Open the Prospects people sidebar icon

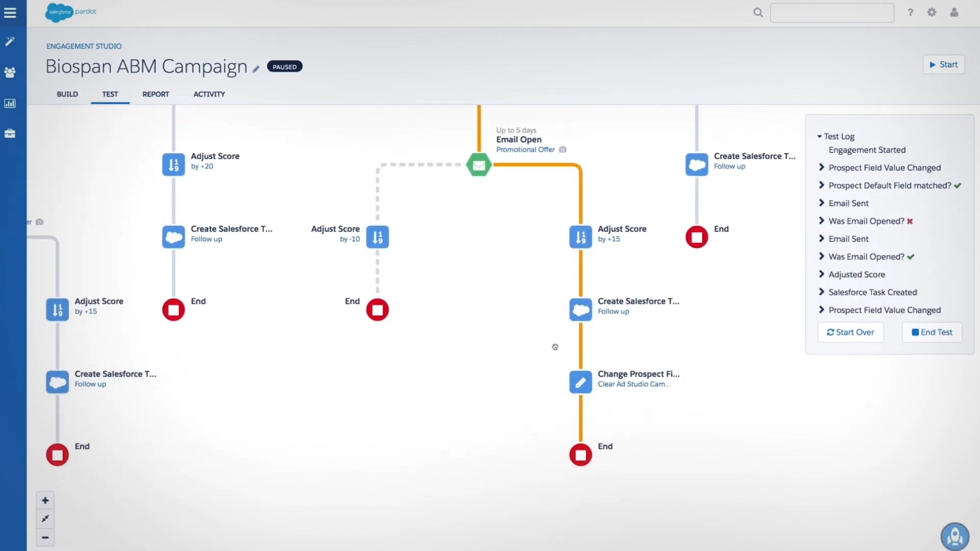coord(10,72)
